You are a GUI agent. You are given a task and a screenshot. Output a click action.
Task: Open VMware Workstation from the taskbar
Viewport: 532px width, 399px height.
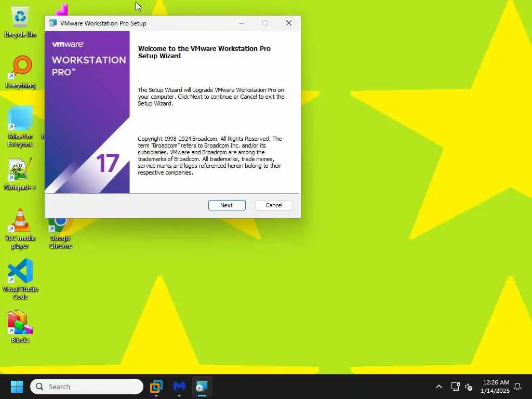click(156, 387)
